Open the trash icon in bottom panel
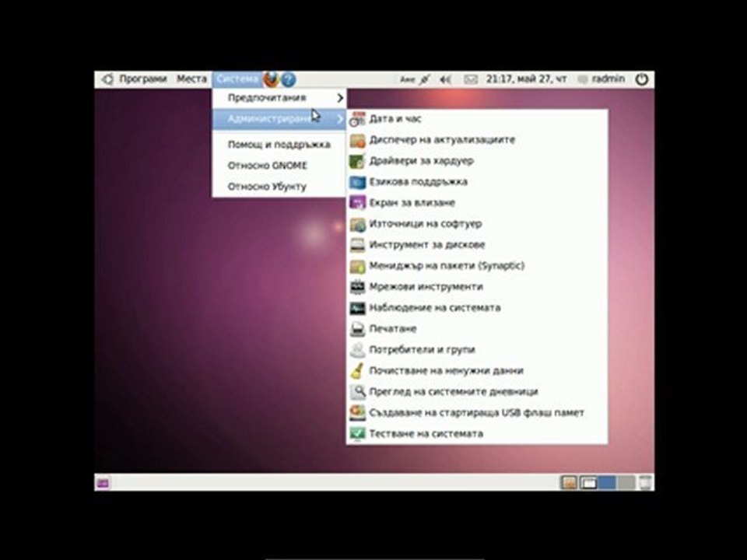747x560 pixels. pos(645,482)
